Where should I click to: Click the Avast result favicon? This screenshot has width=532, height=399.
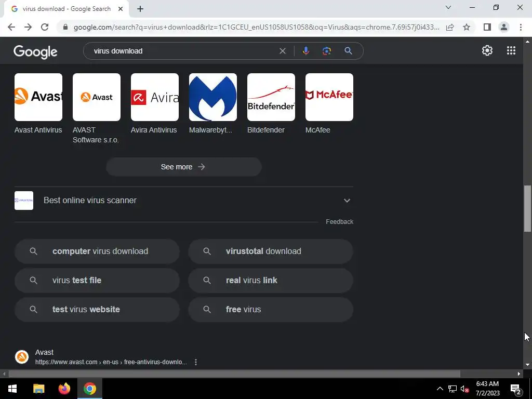click(x=22, y=357)
